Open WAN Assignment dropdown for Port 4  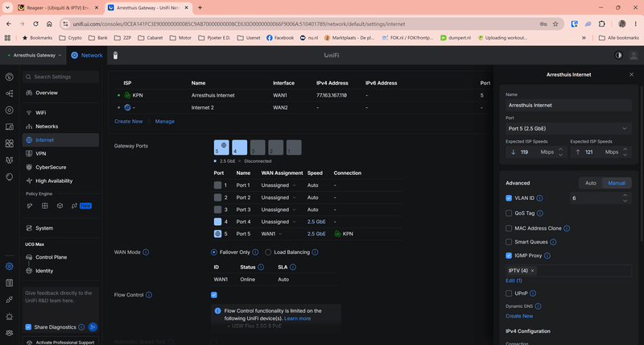279,222
